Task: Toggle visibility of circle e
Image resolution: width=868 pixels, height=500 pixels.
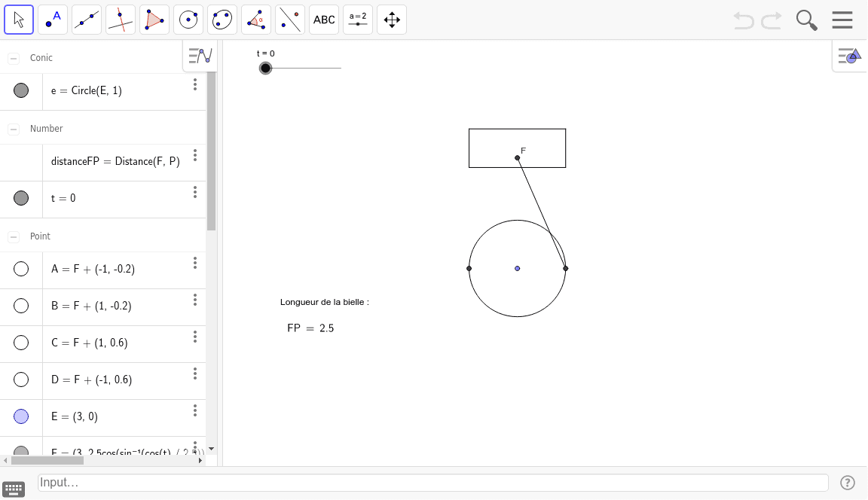Action: [21, 90]
